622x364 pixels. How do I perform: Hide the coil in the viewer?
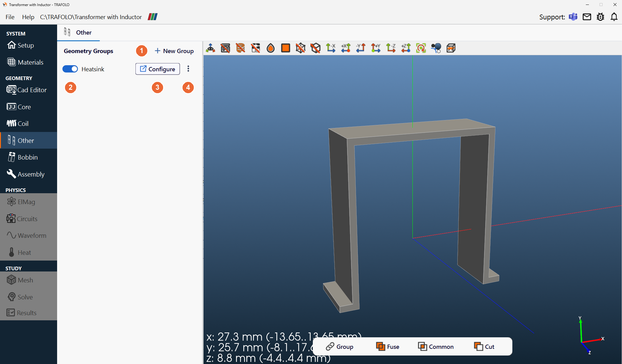coord(241,48)
